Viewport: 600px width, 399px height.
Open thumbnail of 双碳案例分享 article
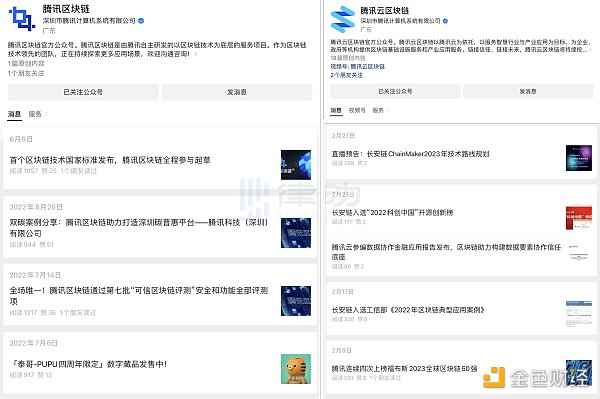click(x=296, y=233)
